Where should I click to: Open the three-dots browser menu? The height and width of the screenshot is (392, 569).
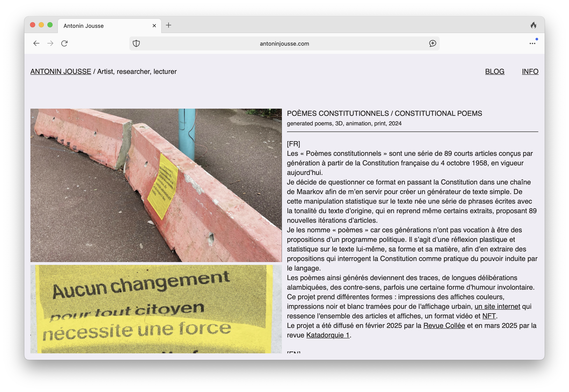(x=532, y=43)
